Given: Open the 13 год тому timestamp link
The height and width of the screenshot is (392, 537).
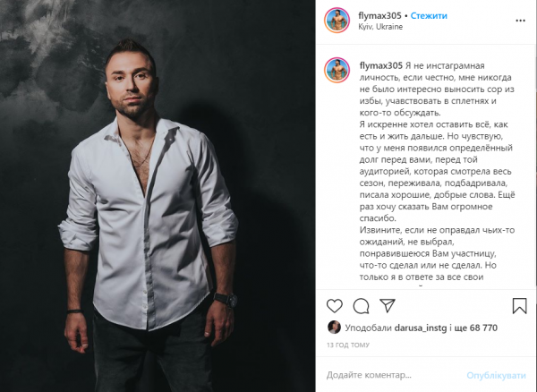Looking at the screenshot, I should tap(348, 345).
